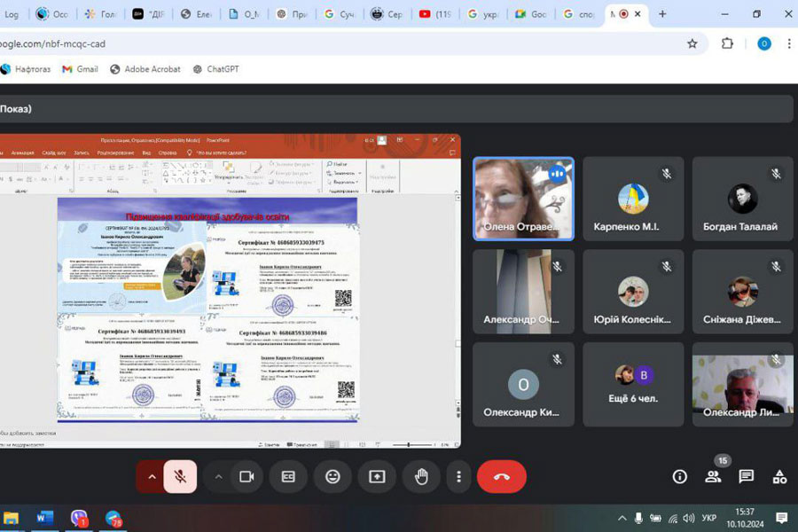Open the emoji reactions button

332,477
